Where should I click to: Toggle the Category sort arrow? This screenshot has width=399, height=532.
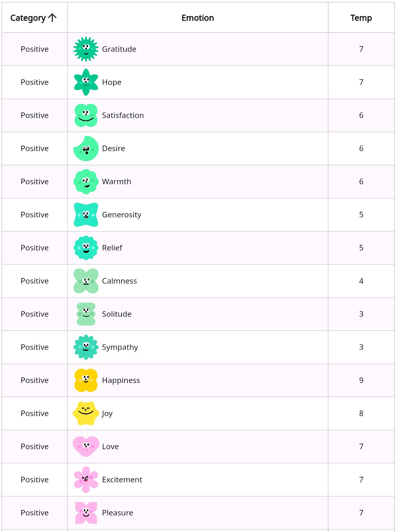(52, 18)
